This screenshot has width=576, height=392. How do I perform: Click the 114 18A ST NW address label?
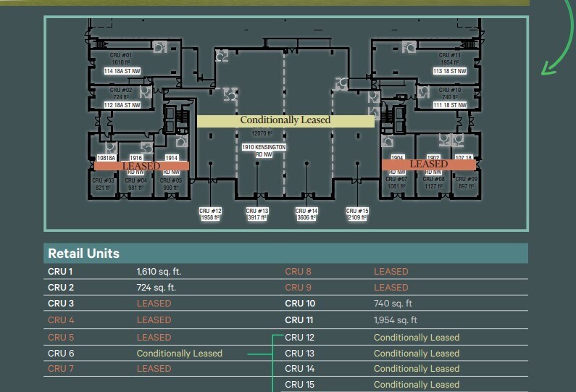[122, 72]
